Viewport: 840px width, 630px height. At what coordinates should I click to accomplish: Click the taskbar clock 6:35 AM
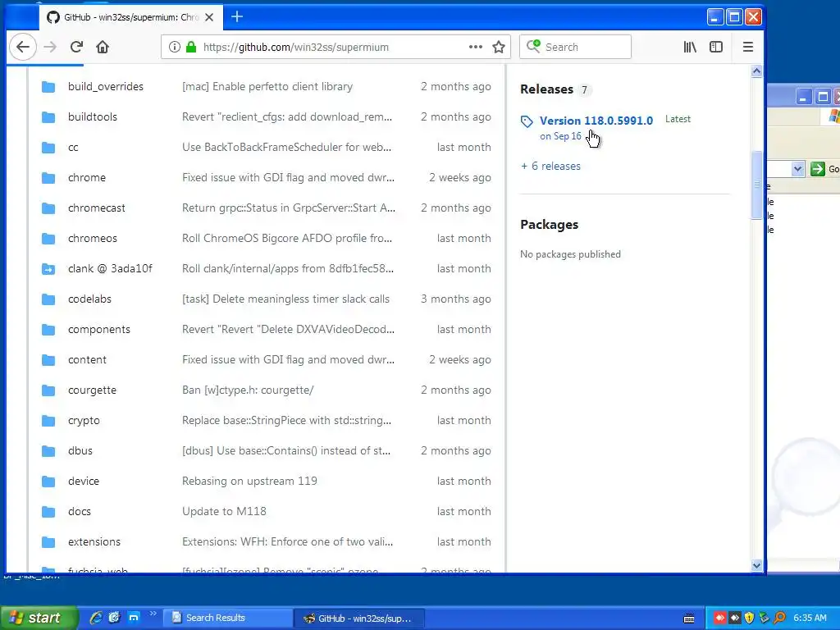(810, 619)
